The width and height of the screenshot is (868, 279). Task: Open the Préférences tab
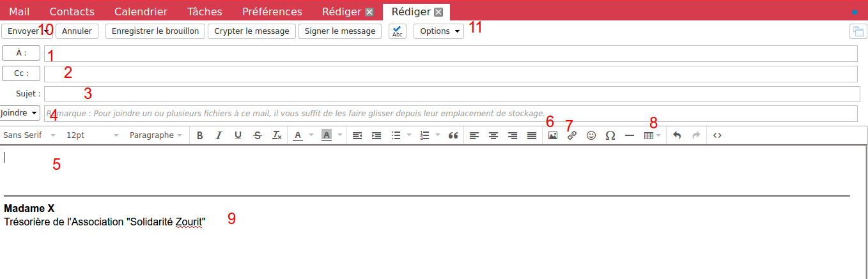click(x=272, y=11)
